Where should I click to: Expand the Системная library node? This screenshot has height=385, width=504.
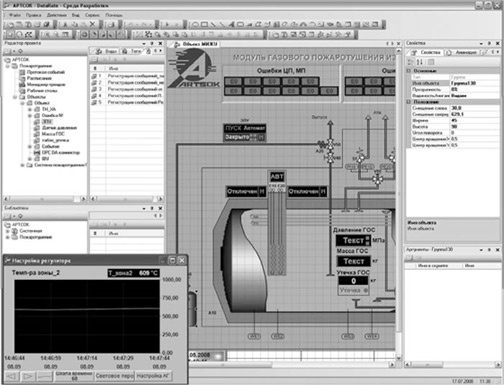coord(8,231)
